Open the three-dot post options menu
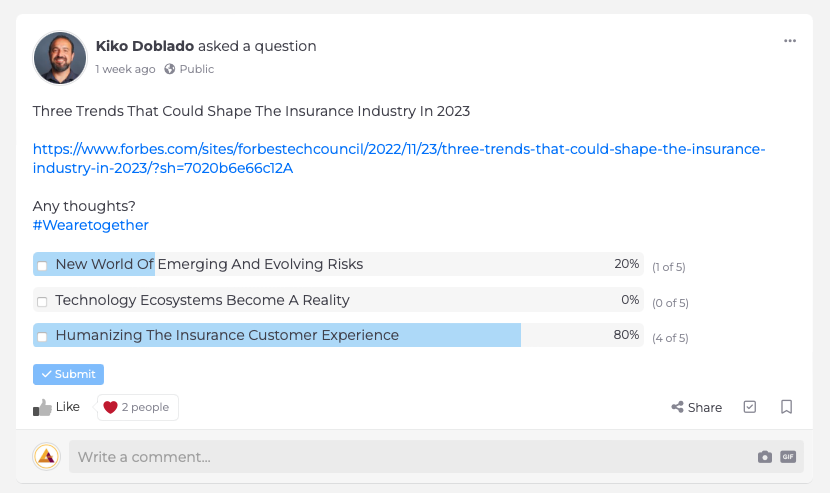 (790, 41)
